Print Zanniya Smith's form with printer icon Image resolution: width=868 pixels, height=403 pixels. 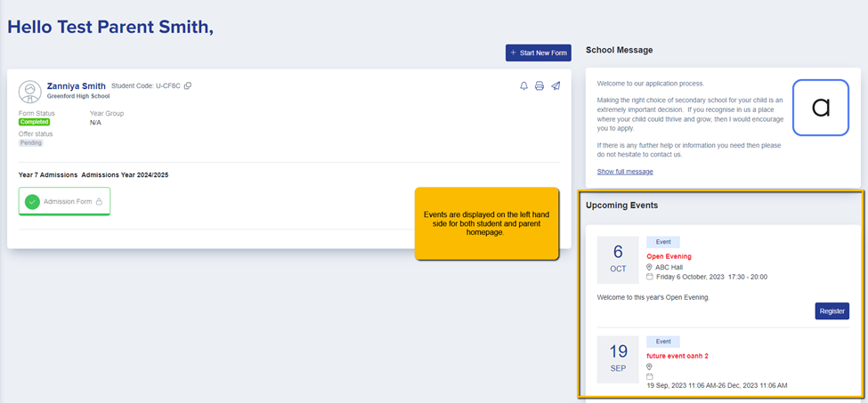[x=539, y=85]
